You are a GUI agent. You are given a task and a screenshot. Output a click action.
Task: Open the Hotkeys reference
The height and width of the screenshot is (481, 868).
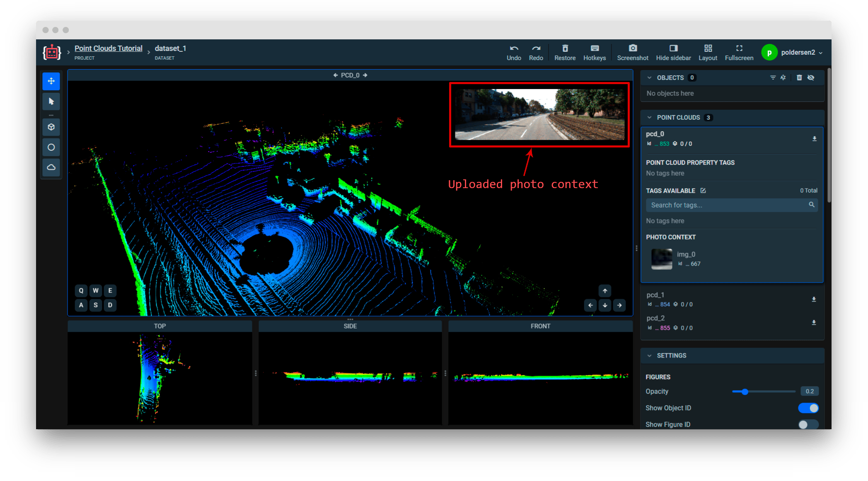point(595,53)
